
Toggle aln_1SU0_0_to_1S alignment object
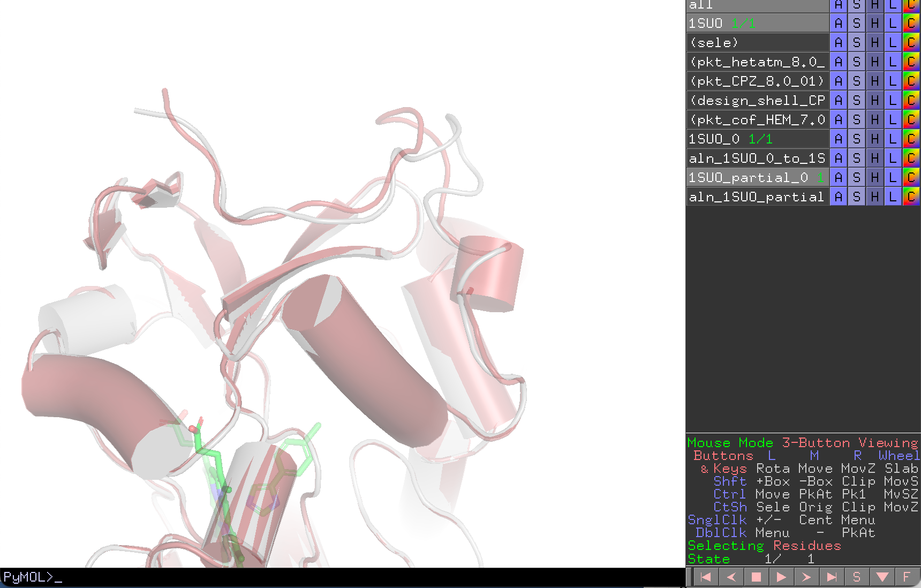(x=758, y=158)
